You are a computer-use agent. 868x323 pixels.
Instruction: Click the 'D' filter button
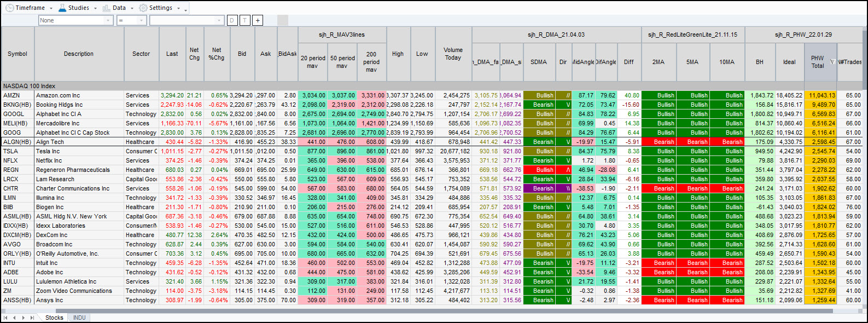point(232,20)
